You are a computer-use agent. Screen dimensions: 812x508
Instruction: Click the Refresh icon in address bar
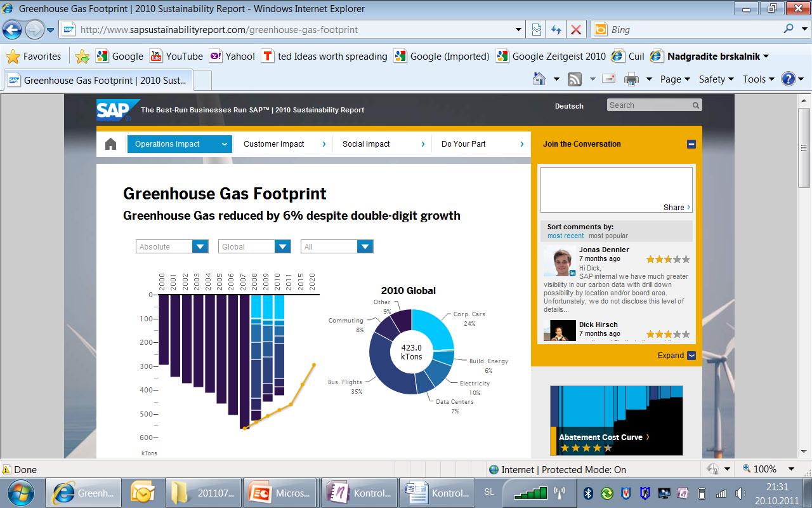[x=556, y=29]
